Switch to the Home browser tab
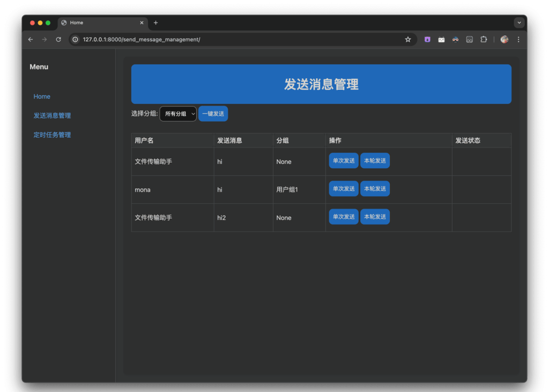The image size is (549, 392). [97, 23]
